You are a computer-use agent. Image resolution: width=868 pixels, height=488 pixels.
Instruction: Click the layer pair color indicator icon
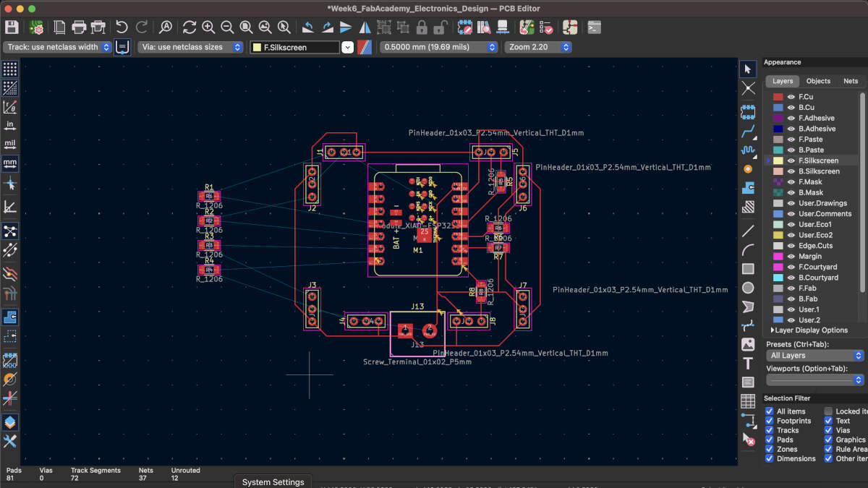(366, 47)
